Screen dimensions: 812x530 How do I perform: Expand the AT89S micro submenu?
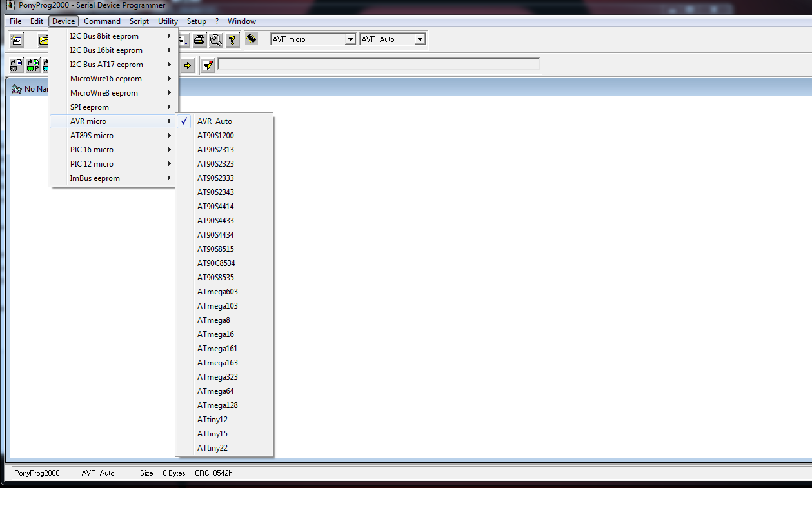[113, 136]
